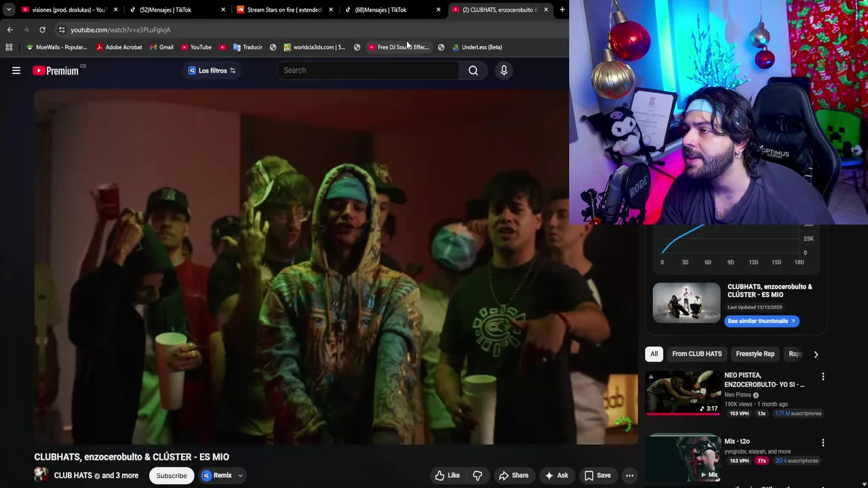Open worldcia3ds.com bookmark
The height and width of the screenshot is (488, 868).
pos(314,47)
